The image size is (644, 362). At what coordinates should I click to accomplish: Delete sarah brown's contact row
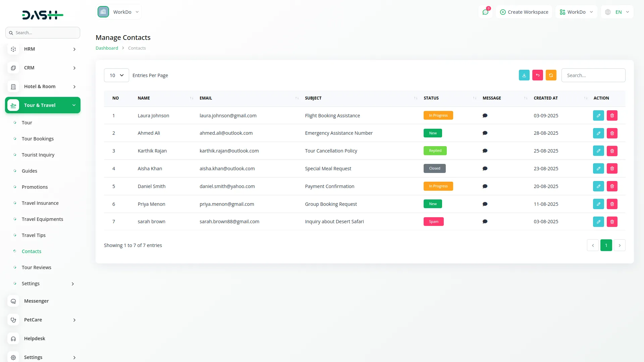612,222
